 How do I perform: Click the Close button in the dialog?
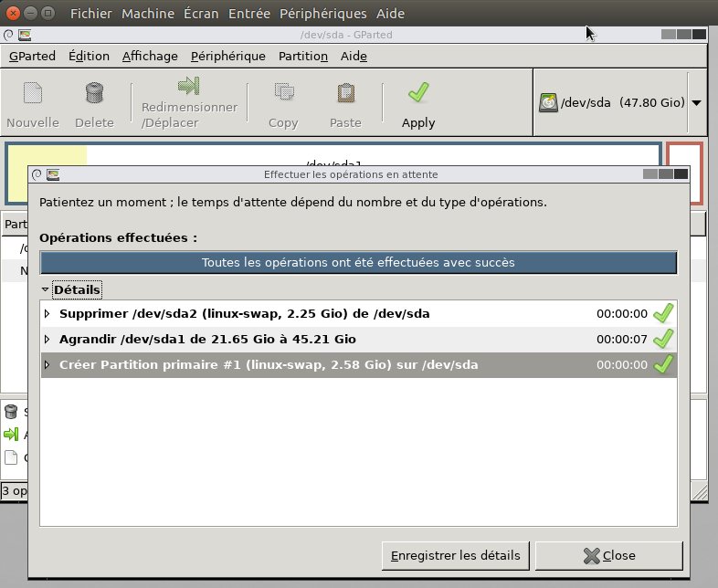click(x=609, y=555)
